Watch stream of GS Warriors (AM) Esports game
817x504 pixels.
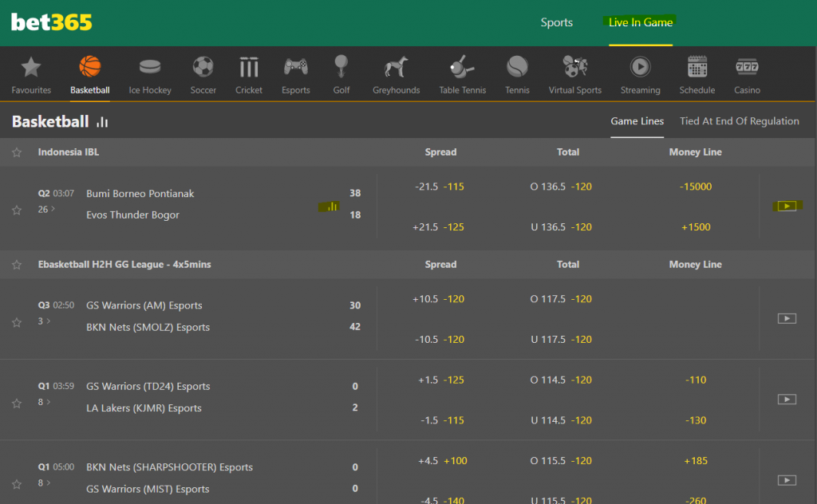coord(787,319)
